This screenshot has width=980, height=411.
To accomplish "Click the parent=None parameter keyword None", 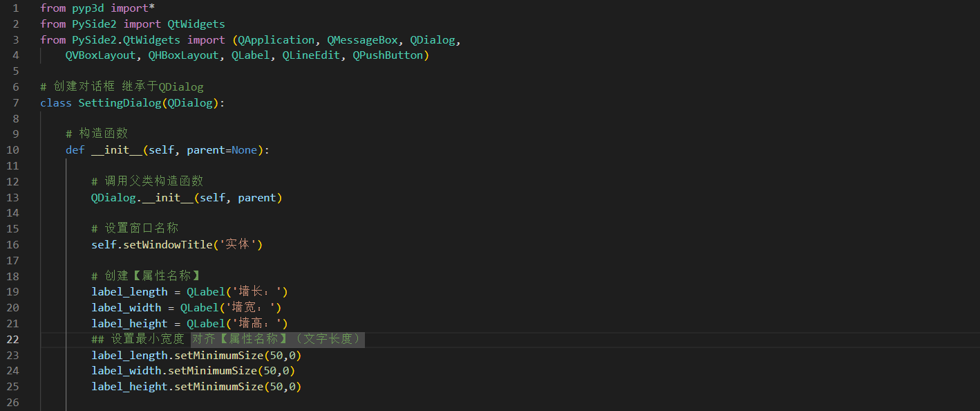I will (x=245, y=149).
